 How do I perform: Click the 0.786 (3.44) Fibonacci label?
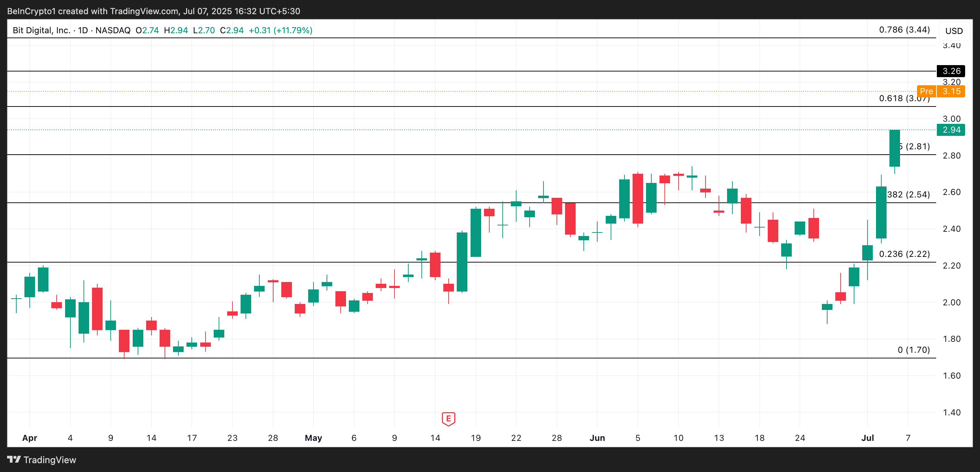[x=904, y=30]
